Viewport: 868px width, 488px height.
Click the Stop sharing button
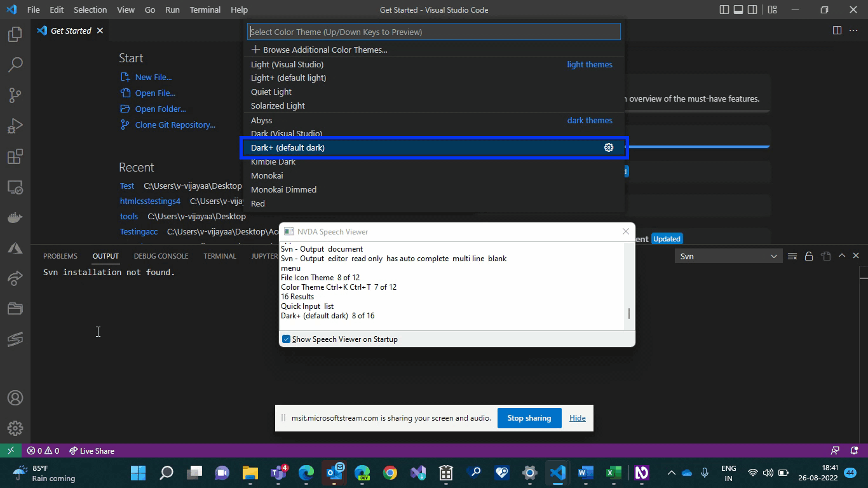click(x=529, y=418)
